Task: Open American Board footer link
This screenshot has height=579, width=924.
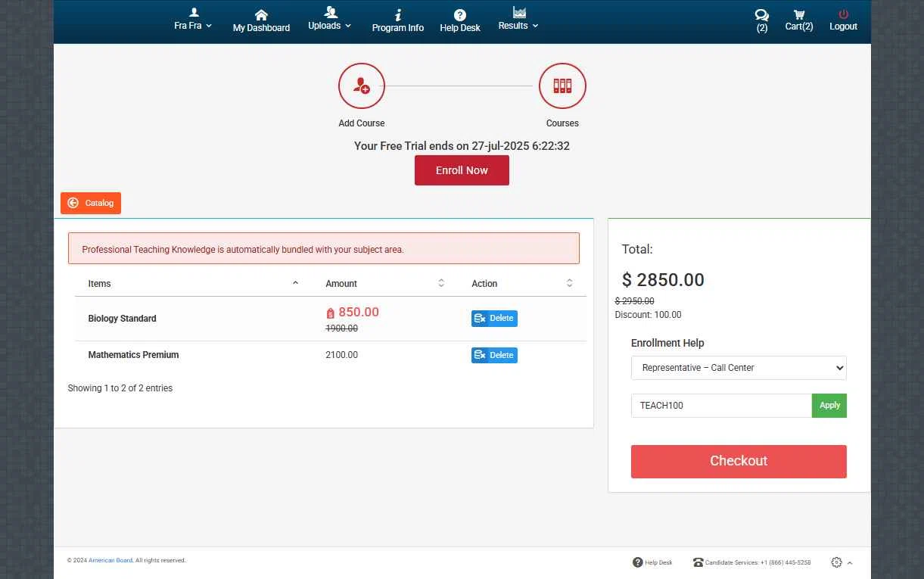Action: [110, 561]
